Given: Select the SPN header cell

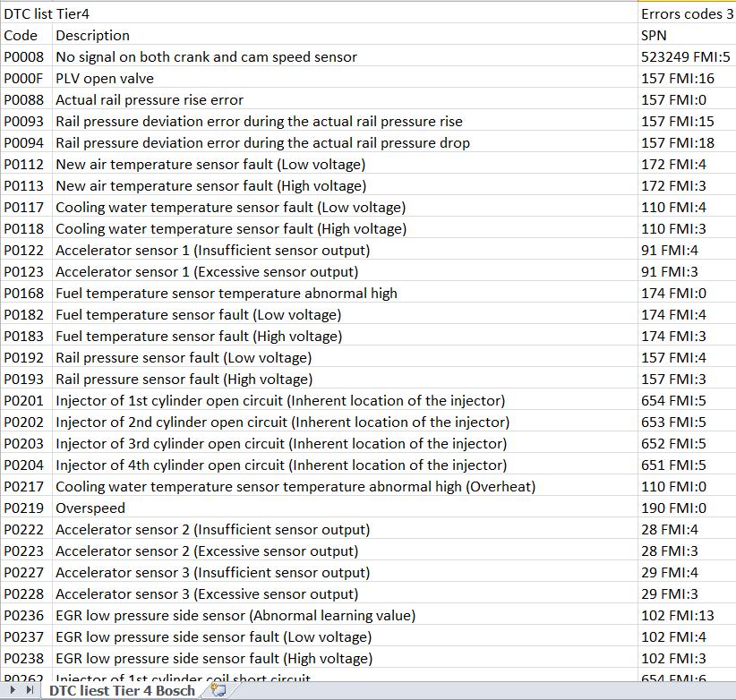Looking at the screenshot, I should [687, 35].
